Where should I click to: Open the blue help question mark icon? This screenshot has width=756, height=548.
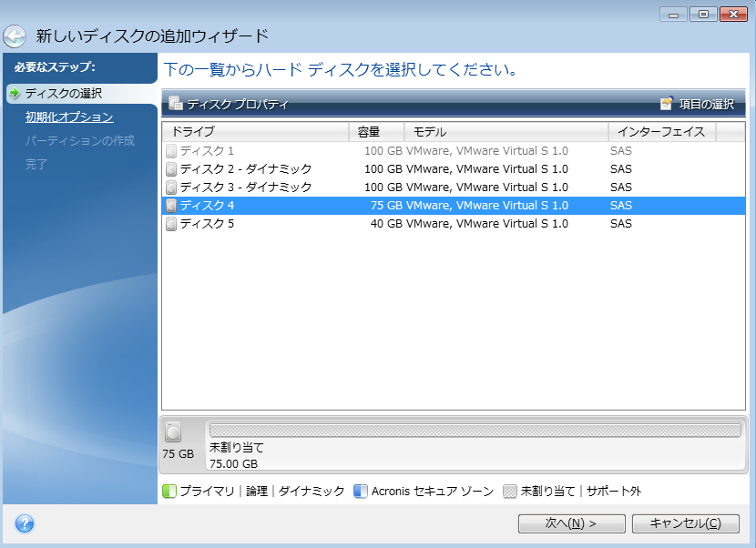[25, 523]
